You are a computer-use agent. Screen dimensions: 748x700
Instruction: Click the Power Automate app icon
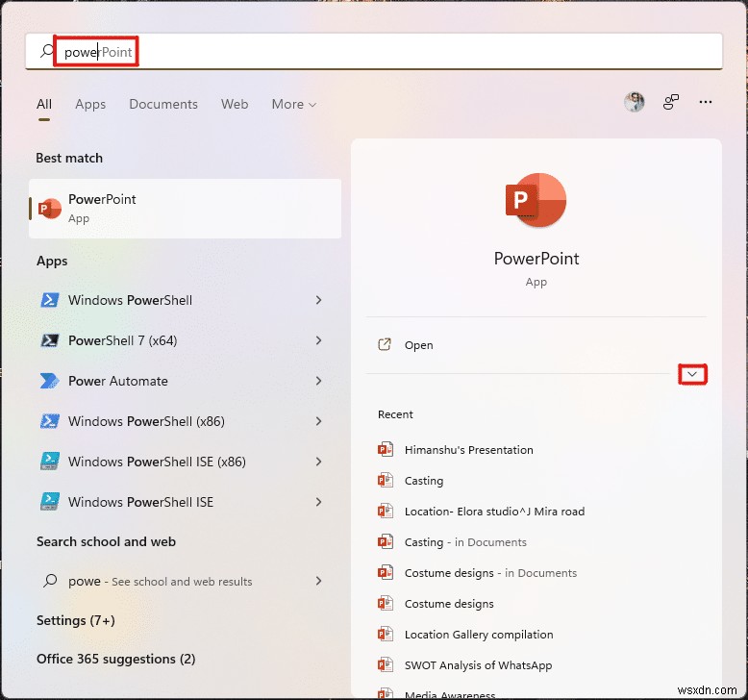coord(50,381)
